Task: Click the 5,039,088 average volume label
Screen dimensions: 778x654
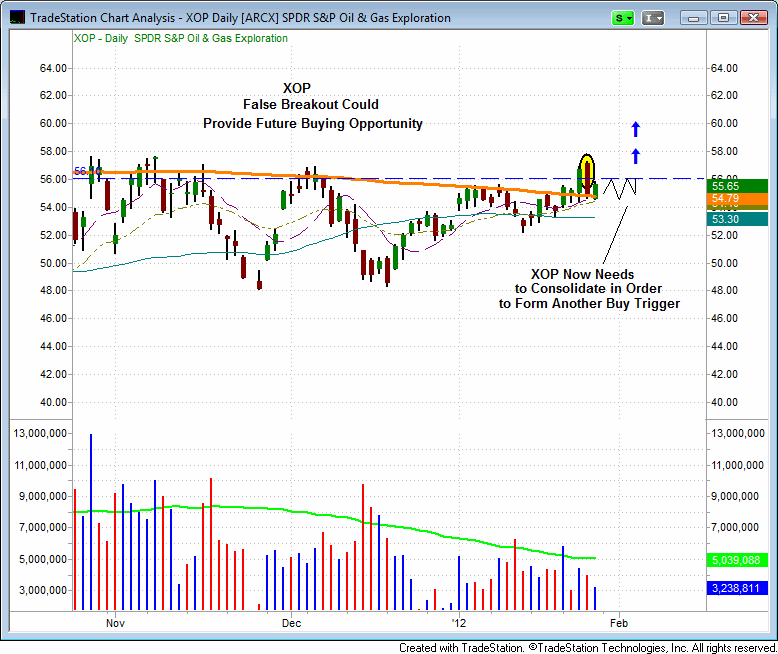Action: point(737,560)
